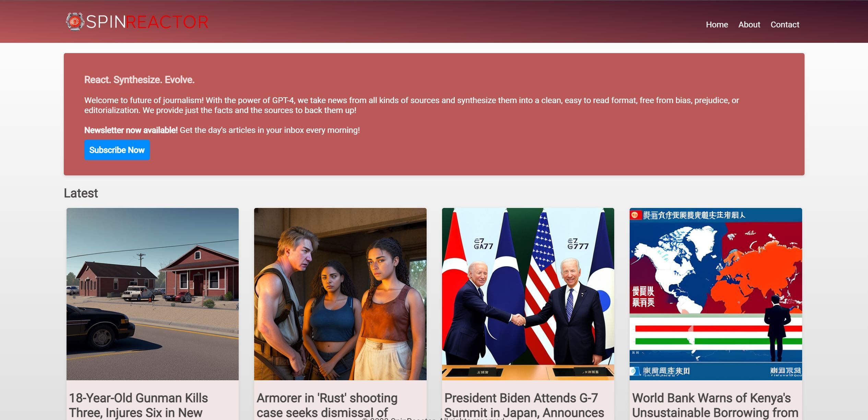Click the Latest section heading
Image resolution: width=868 pixels, height=420 pixels.
point(81,193)
